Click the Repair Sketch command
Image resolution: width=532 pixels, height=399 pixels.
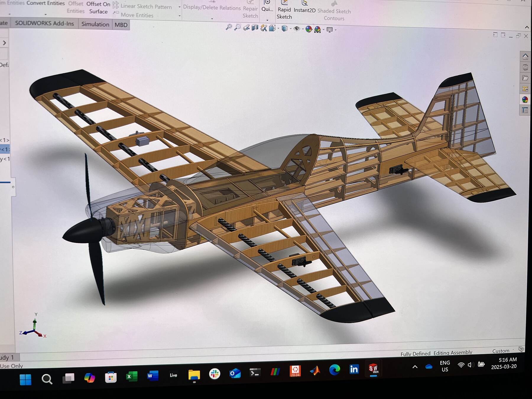click(x=250, y=9)
